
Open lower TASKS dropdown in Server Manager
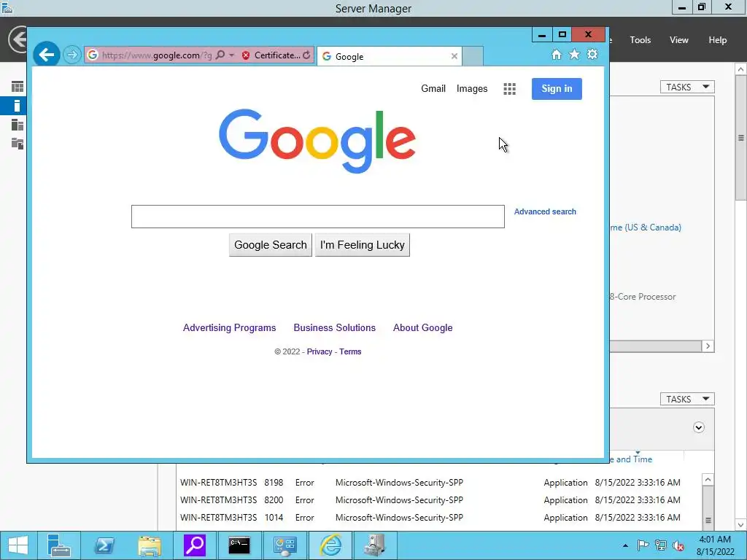coord(687,399)
